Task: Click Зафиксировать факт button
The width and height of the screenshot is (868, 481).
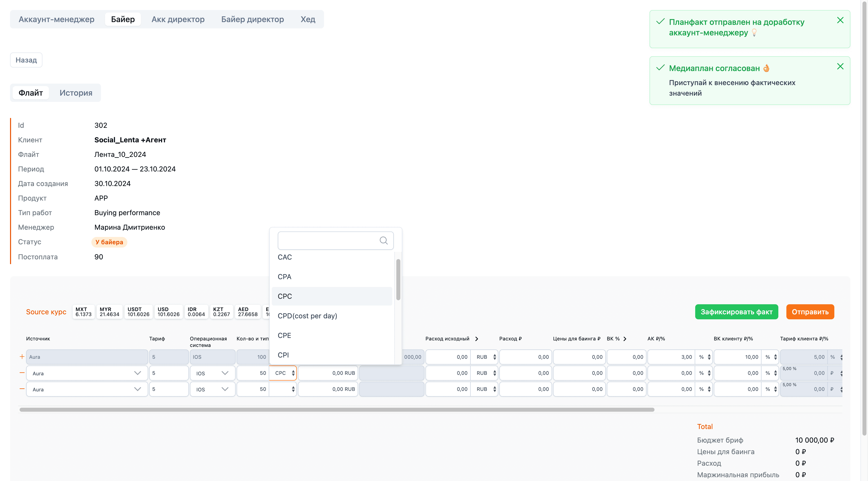Action: coord(736,312)
